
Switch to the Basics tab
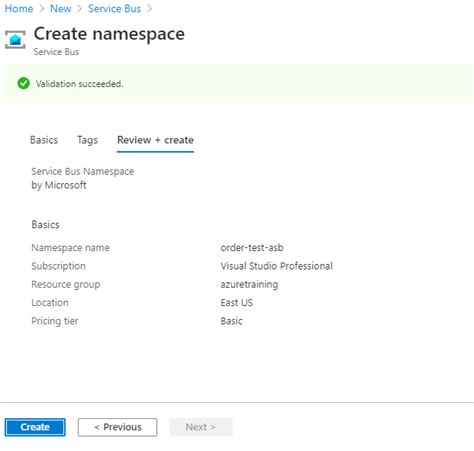click(44, 140)
